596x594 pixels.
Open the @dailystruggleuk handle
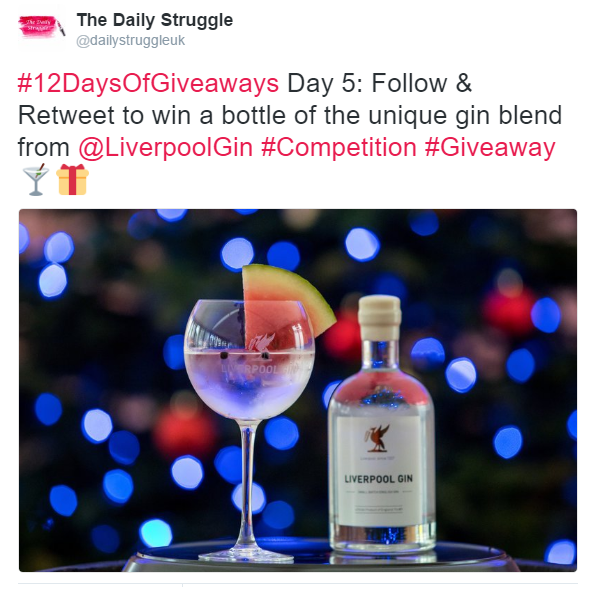(130, 40)
